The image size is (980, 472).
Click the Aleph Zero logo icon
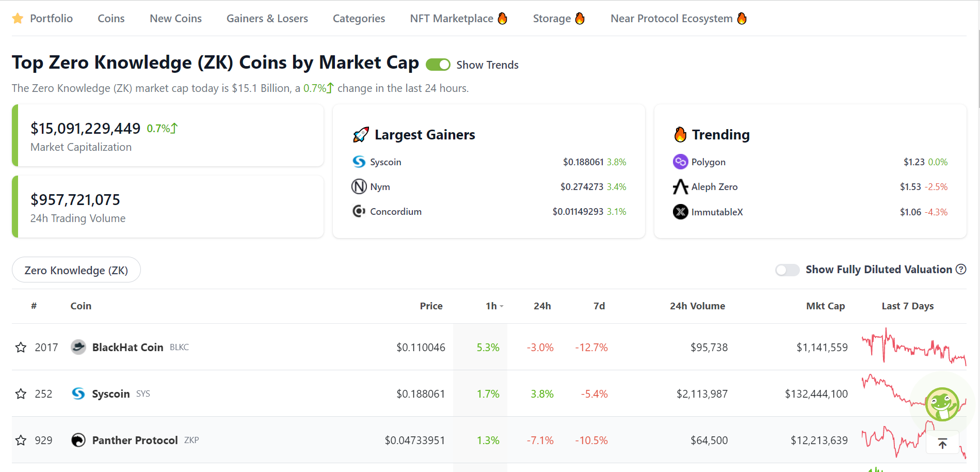point(681,186)
